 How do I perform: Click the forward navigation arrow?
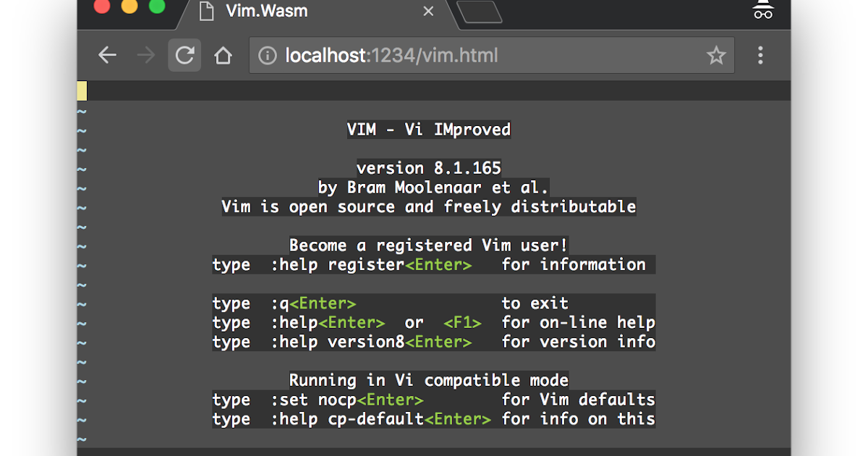click(146, 55)
